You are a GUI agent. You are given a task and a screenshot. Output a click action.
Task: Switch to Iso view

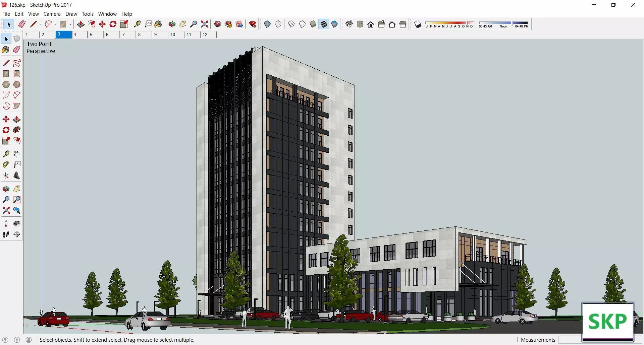(349, 24)
